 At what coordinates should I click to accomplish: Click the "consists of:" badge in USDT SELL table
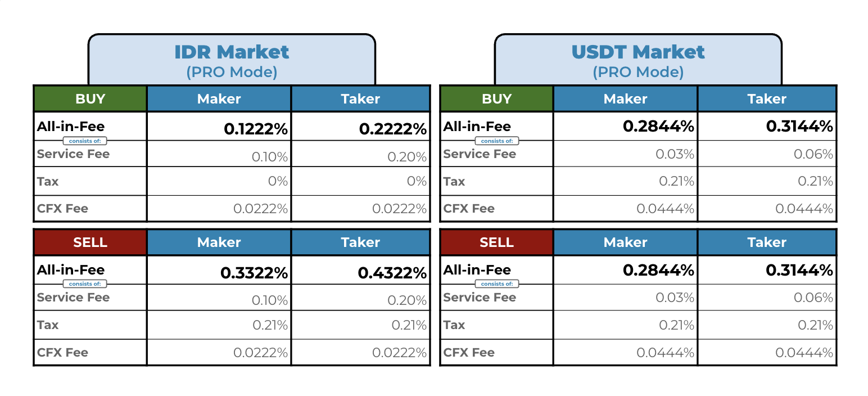(497, 284)
